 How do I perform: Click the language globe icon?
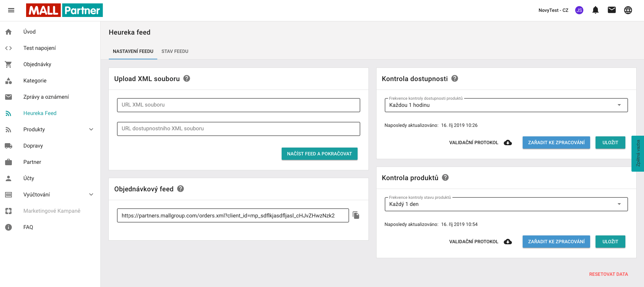pyautogui.click(x=628, y=10)
